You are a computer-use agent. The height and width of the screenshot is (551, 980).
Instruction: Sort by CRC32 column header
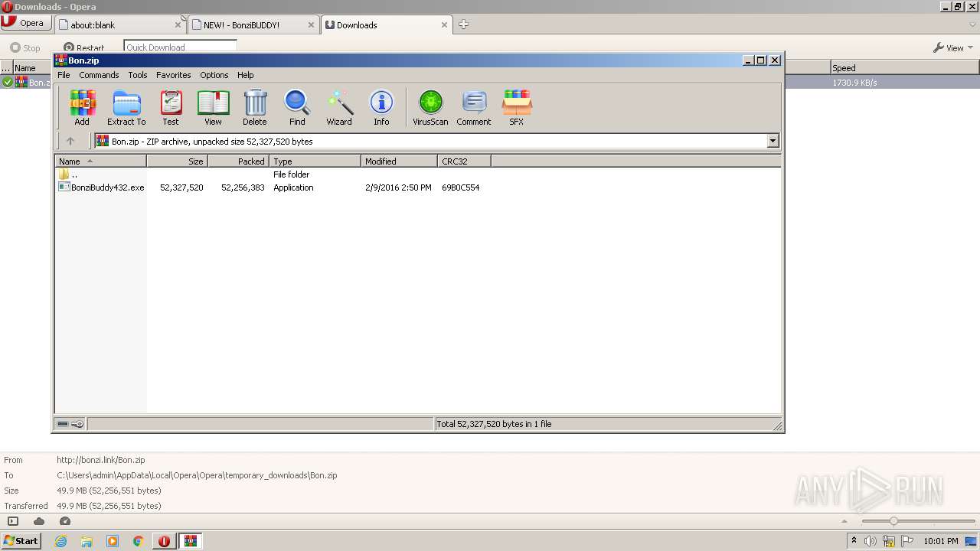464,161
